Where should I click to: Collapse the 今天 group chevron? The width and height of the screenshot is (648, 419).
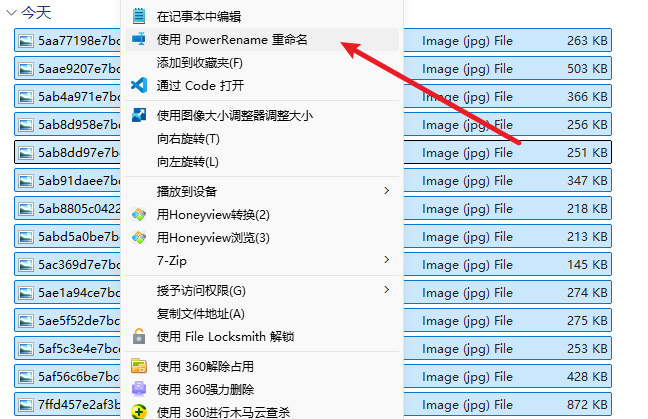pyautogui.click(x=11, y=13)
